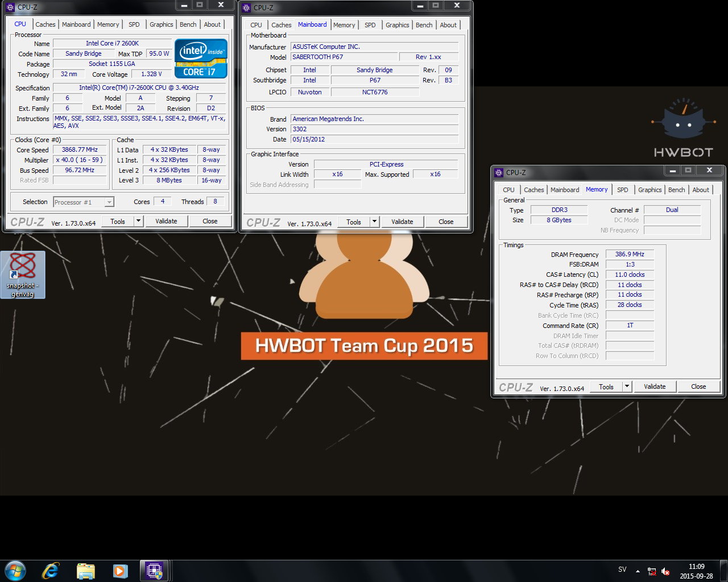Image resolution: width=728 pixels, height=582 pixels.
Task: Click Tools button in the Memory window
Action: pyautogui.click(x=606, y=386)
